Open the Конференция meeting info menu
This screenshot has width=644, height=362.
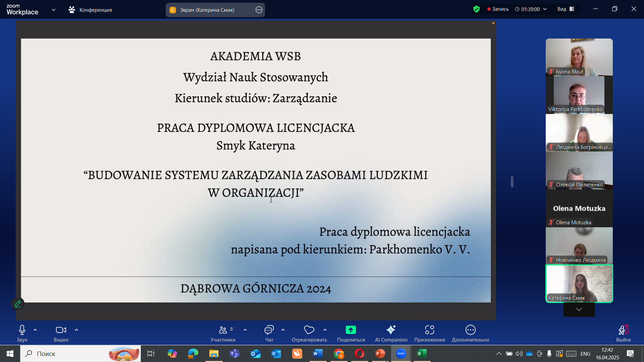[90, 10]
